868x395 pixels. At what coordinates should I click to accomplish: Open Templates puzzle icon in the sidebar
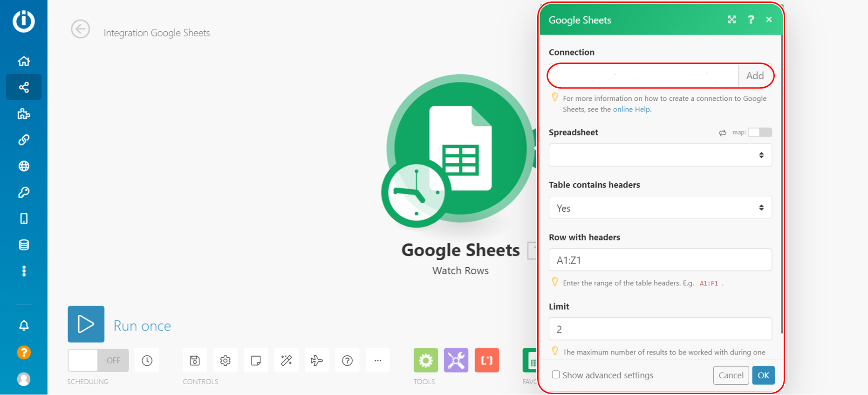24,114
